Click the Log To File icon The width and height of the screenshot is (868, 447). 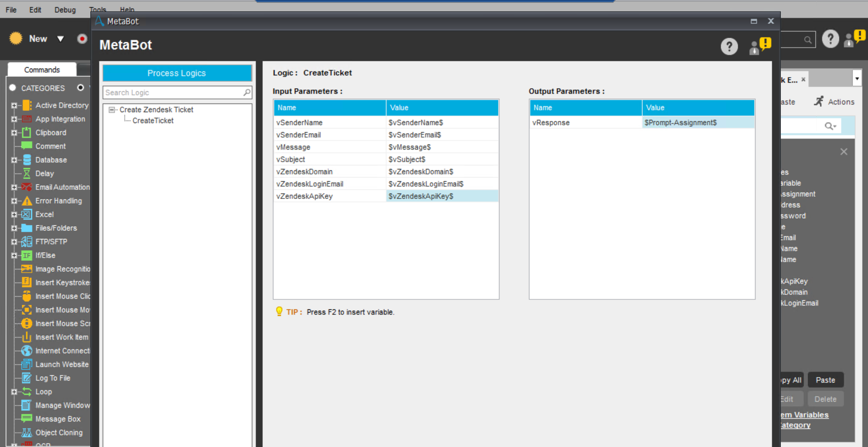[x=27, y=378]
